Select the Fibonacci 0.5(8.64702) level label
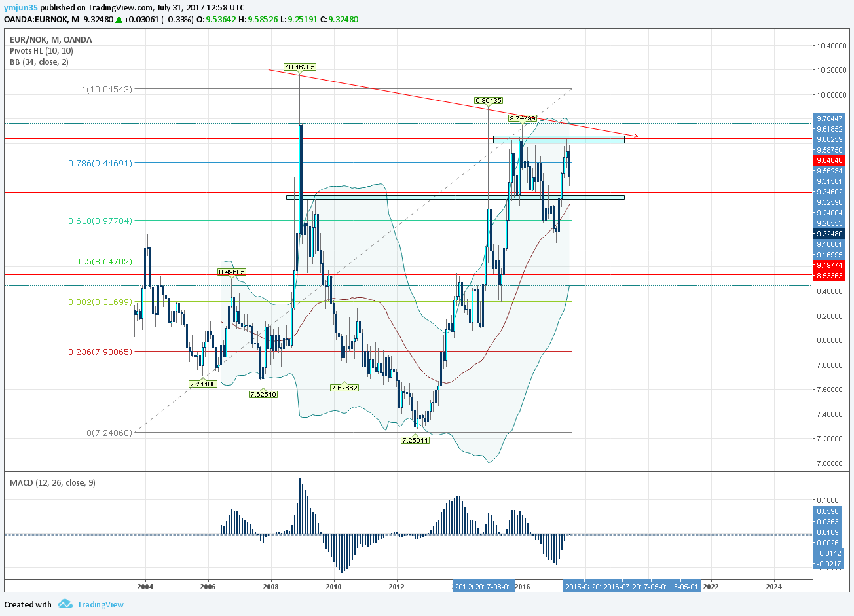Screen dimensions: 854x616 (x=105, y=261)
